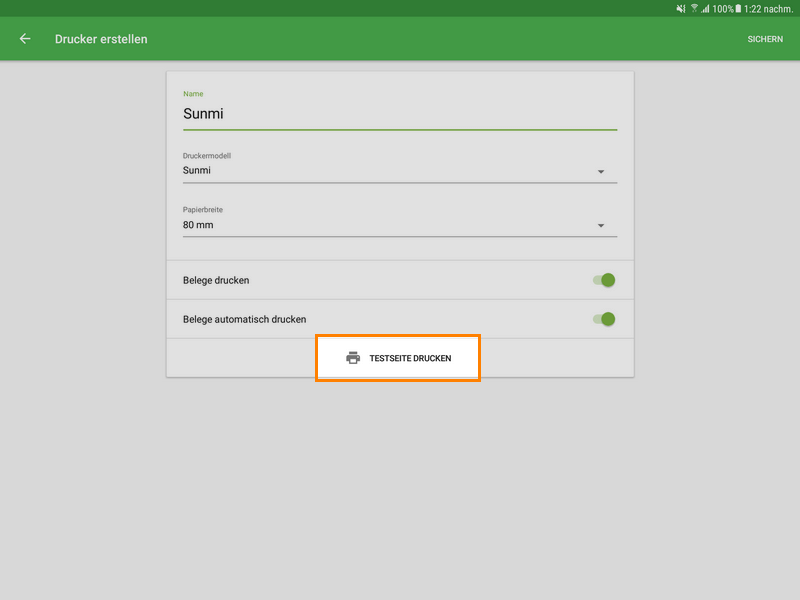Tap the back arrow in the header
Screen dimensions: 800x600
(x=25, y=39)
